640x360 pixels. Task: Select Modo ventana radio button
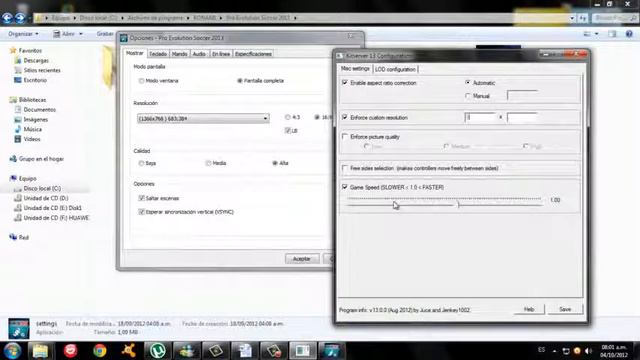click(x=141, y=81)
